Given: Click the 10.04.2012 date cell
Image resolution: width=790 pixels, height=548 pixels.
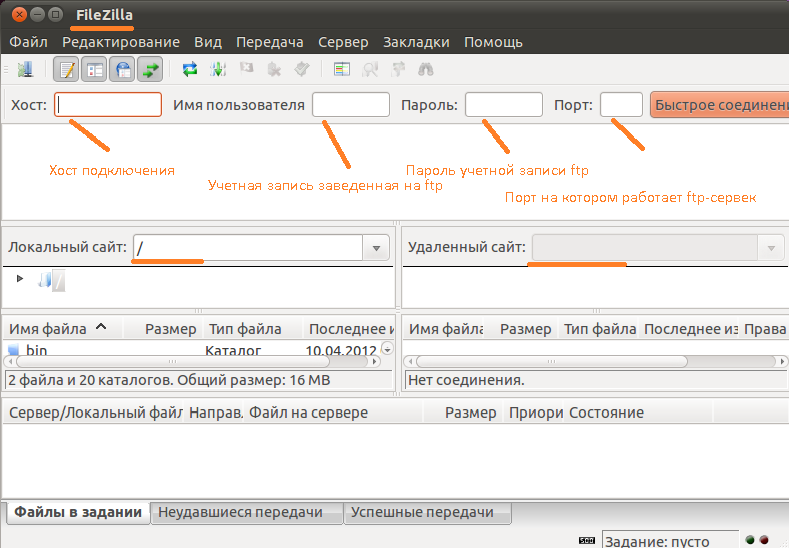Looking at the screenshot, I should [x=341, y=350].
